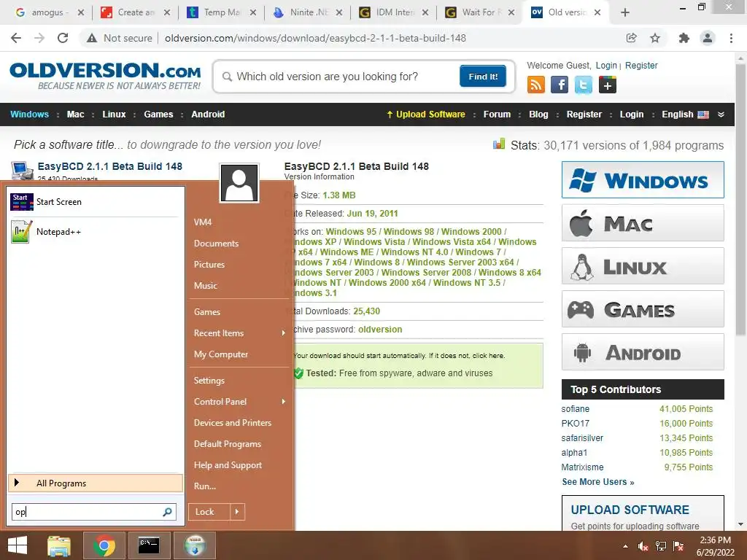Switch to the Ninite tab
This screenshot has height=560, width=747.
(308, 12)
